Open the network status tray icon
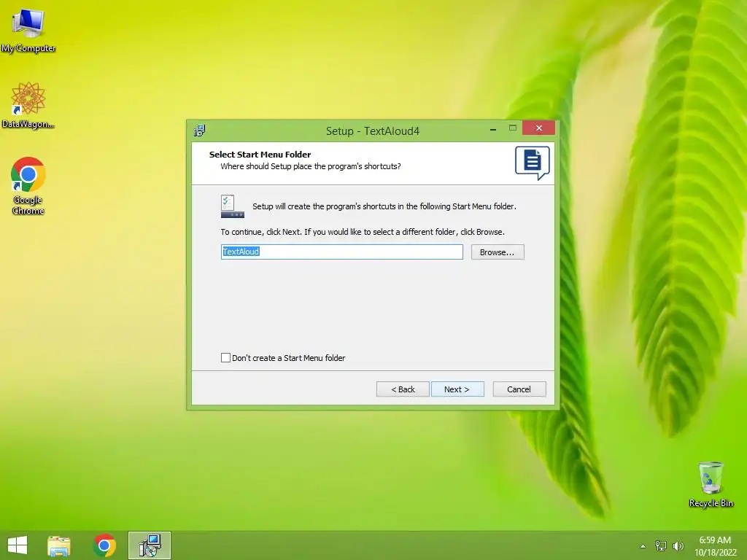Viewport: 747px width, 560px height. tap(661, 545)
